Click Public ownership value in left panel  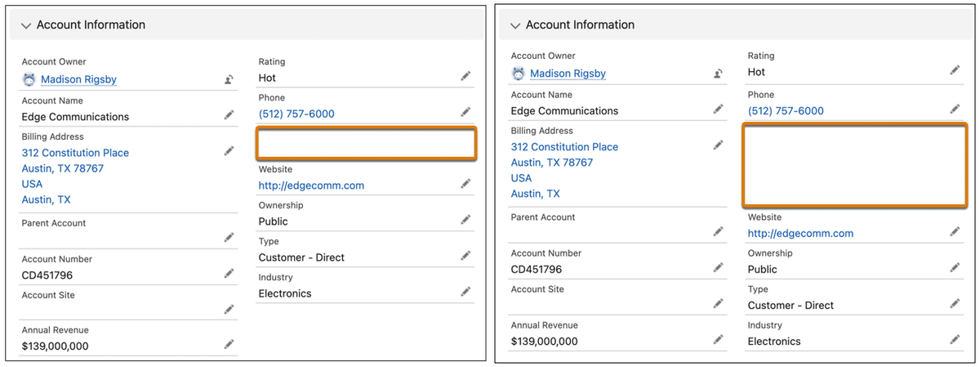pos(273,222)
